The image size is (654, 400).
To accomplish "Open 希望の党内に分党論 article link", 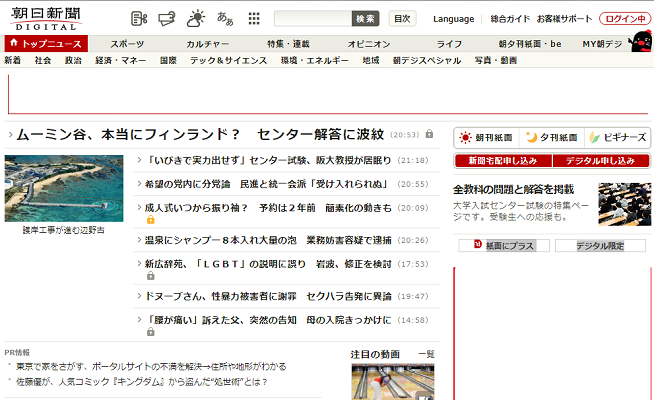I will pos(268,184).
